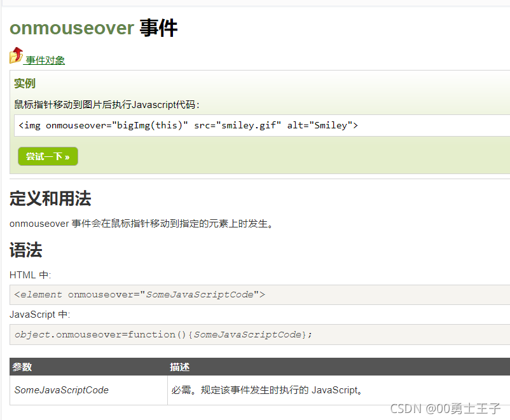The height and width of the screenshot is (420, 510).
Task: Click the element onmouseover syntax code block
Action: (260, 295)
